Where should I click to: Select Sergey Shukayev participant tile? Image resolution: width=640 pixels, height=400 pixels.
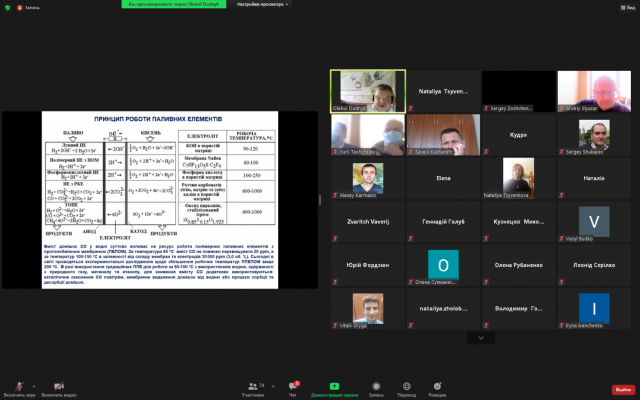(x=594, y=135)
